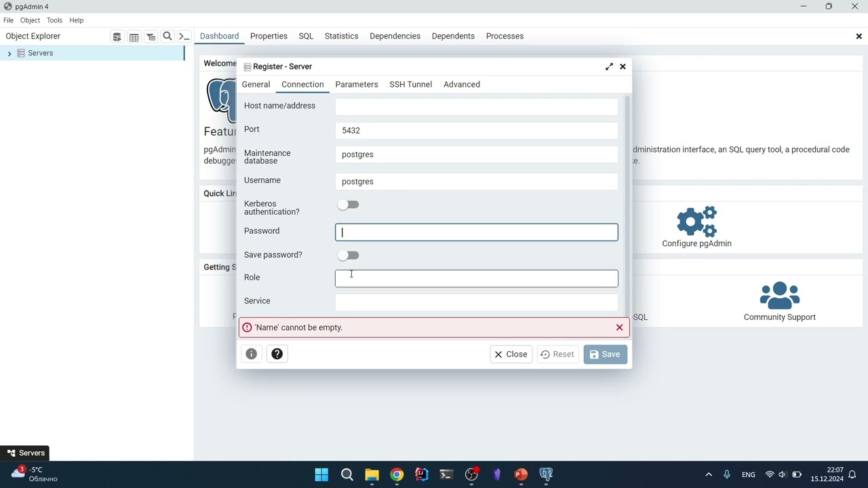This screenshot has width=868, height=488.
Task: Toggle Save password switch
Action: coord(348,256)
